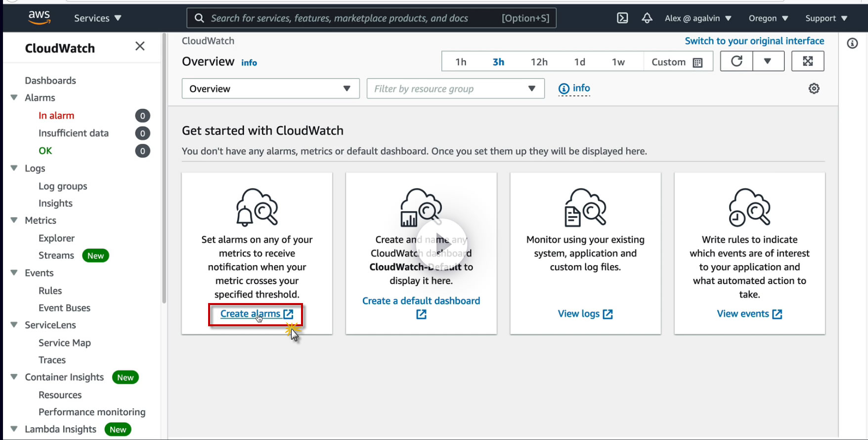Click the CloudWatch sidebar title
Image resolution: width=868 pixels, height=440 pixels.
60,48
